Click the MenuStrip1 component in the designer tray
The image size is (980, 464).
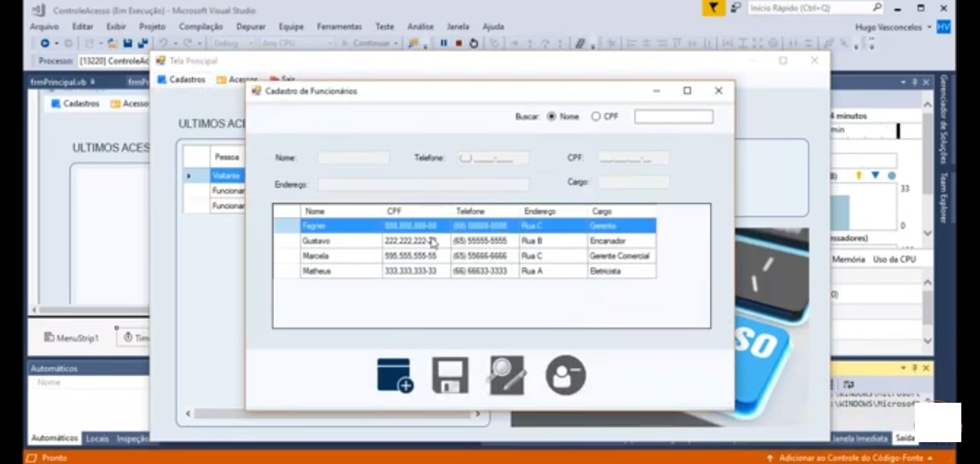click(72, 338)
